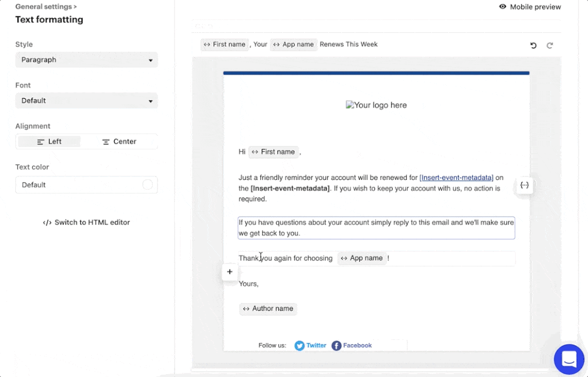The width and height of the screenshot is (588, 377).
Task: Click the Facebook logo icon
Action: tap(336, 346)
